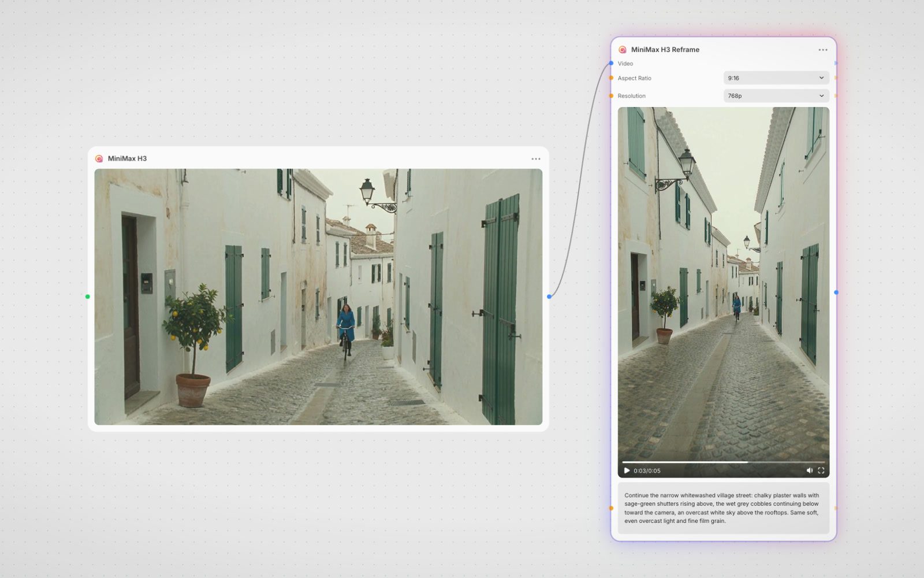Open the MiniMax H3 node options menu
This screenshot has width=924, height=578.
[x=536, y=158]
